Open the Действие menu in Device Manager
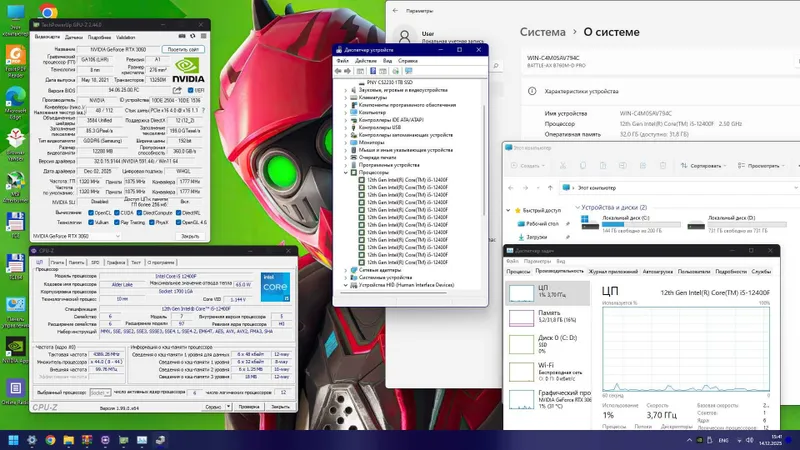Screen dimensions: 800x450 click(365, 61)
